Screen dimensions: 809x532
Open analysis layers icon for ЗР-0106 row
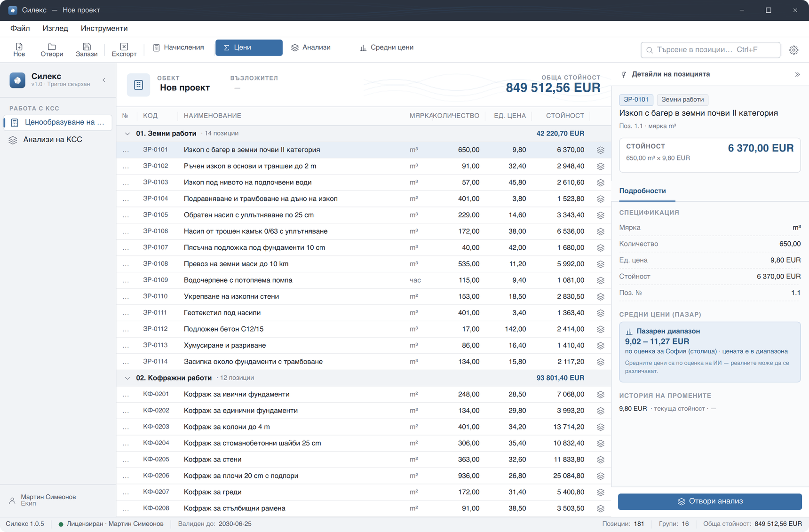[601, 231]
